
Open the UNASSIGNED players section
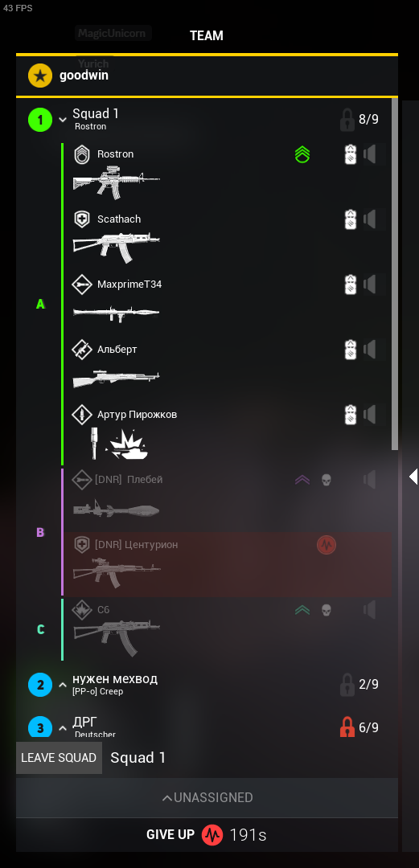207,798
